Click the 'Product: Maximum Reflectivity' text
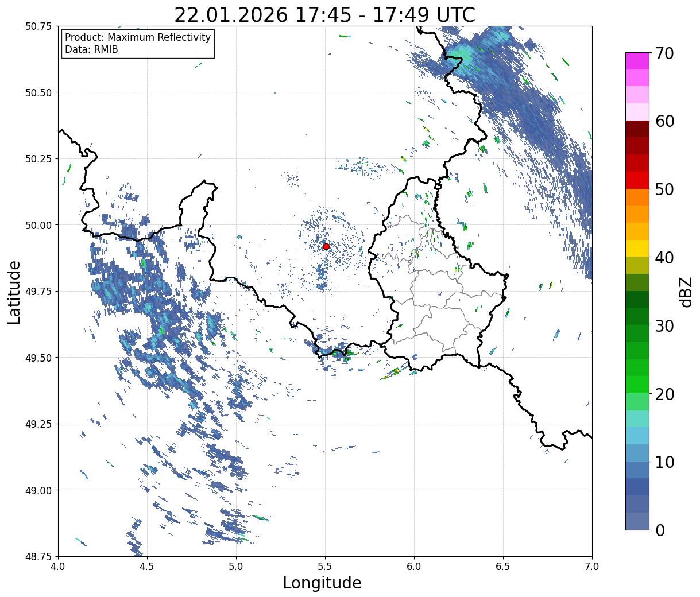700x597 pixels. [x=138, y=37]
